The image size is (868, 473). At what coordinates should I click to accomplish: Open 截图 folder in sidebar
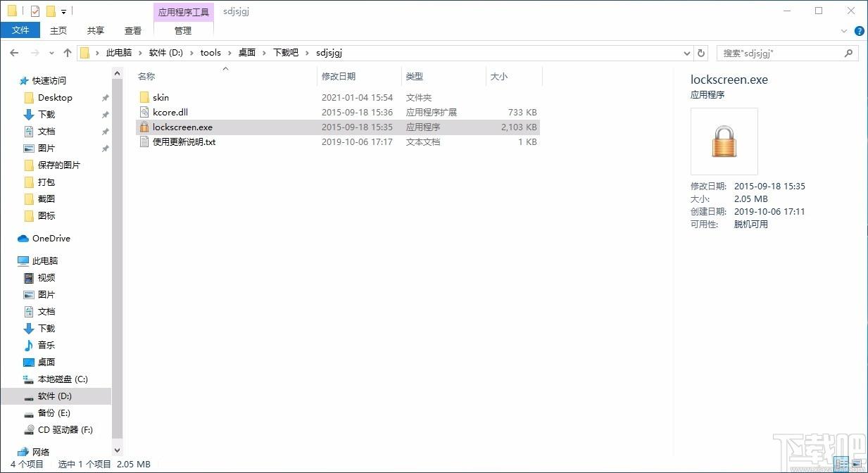pos(46,198)
